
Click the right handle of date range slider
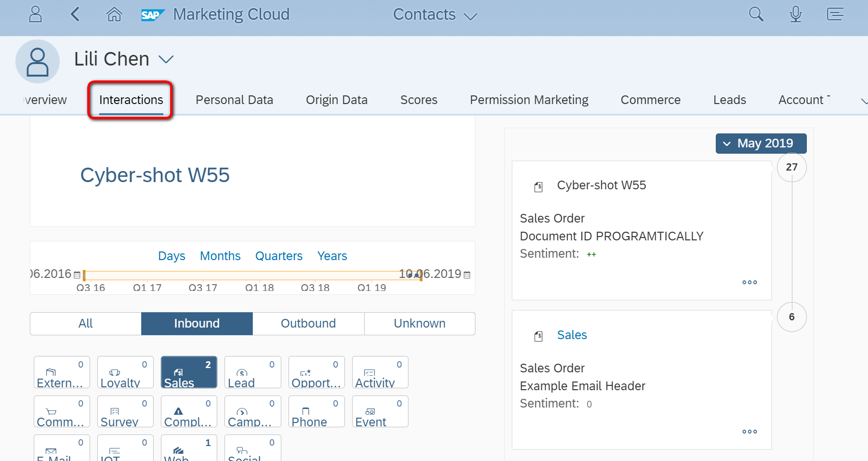421,276
